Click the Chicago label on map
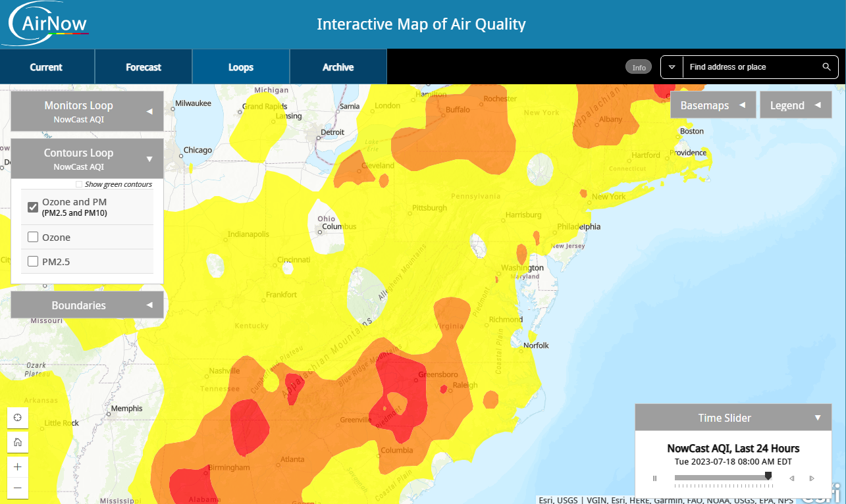This screenshot has height=504, width=846. [198, 150]
